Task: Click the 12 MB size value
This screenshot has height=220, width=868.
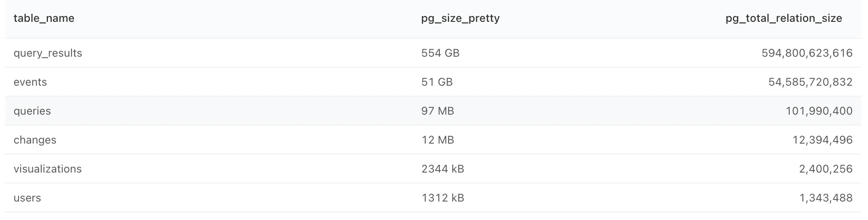Action: 438,140
